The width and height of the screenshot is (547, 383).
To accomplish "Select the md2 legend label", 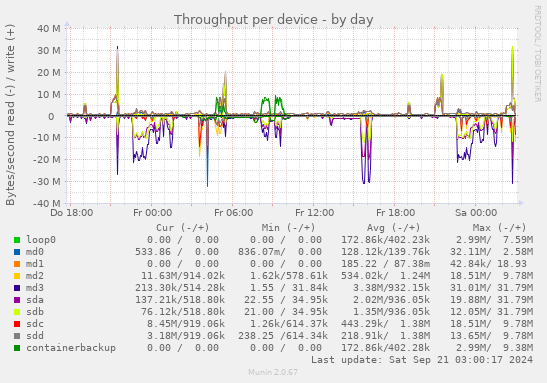I will [x=35, y=276].
